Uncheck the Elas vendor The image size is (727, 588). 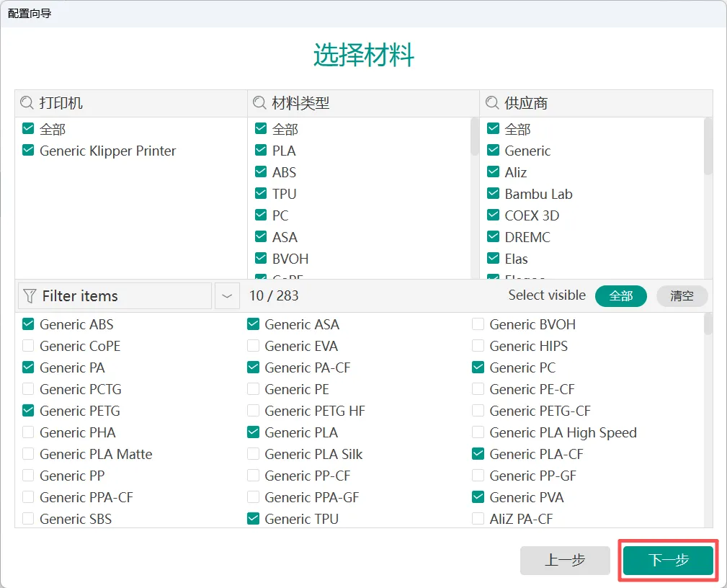[x=494, y=258]
